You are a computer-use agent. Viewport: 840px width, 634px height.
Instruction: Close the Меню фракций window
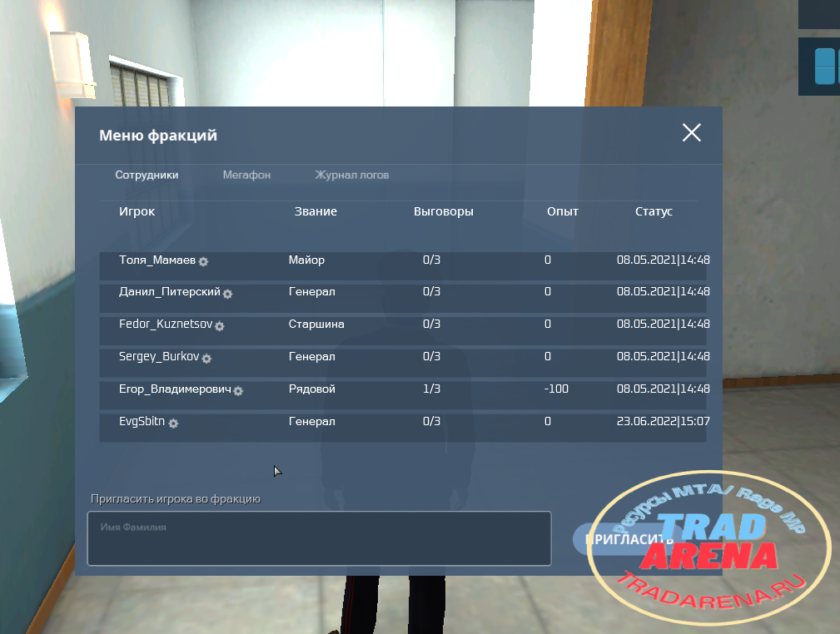(692, 132)
